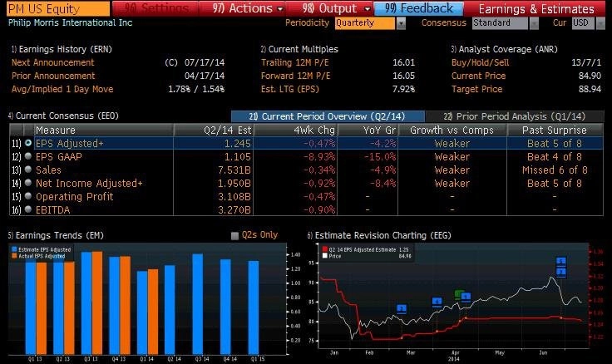
Task: Select the Sales measure radio button
Action: 28,170
